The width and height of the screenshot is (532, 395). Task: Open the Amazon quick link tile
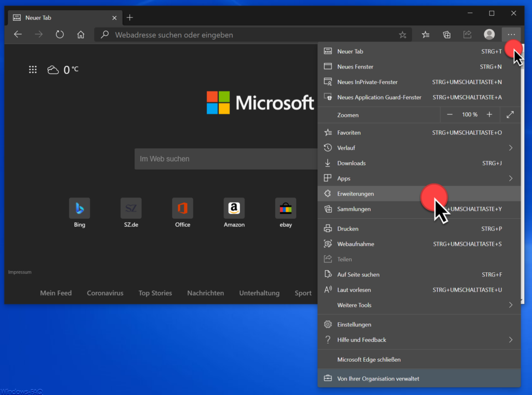234,213
